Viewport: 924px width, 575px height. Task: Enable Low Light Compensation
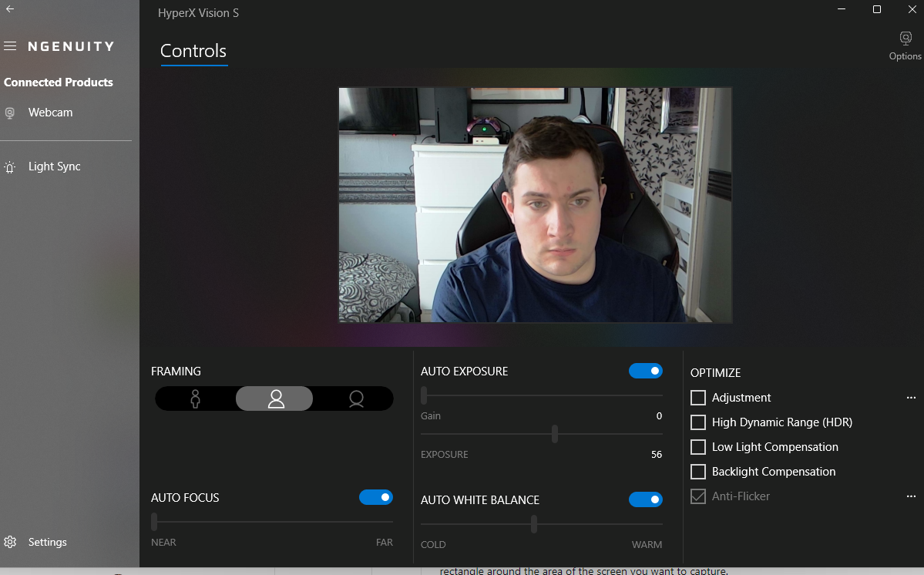coord(697,447)
